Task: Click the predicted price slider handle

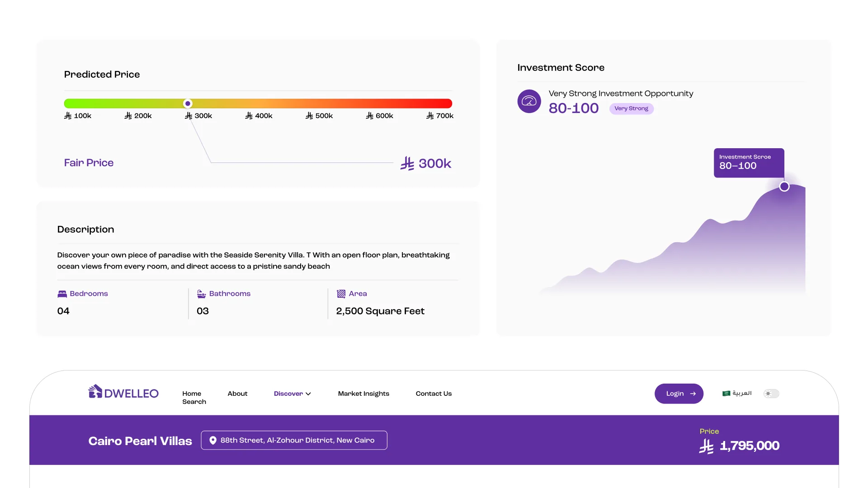Action: click(x=188, y=103)
